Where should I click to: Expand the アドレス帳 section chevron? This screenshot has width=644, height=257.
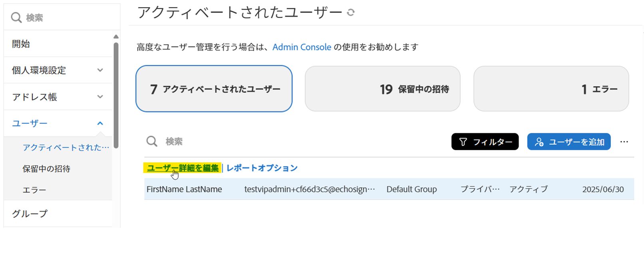pos(100,97)
